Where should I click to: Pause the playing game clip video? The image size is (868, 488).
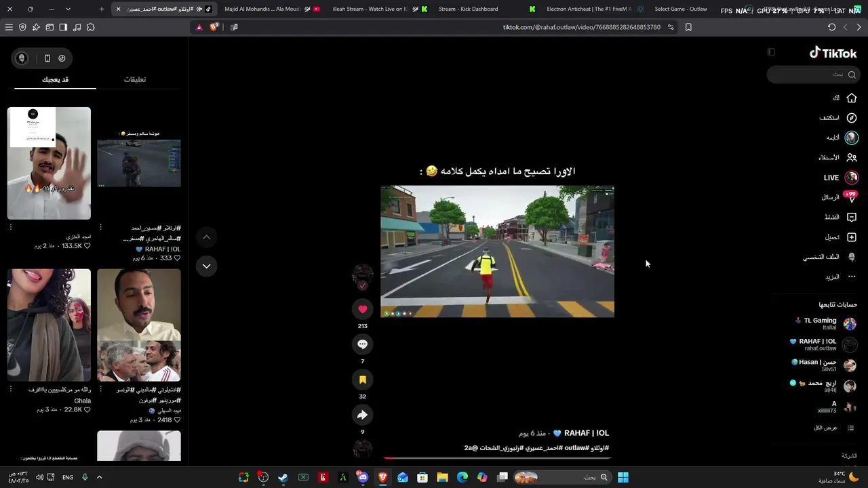click(x=497, y=251)
